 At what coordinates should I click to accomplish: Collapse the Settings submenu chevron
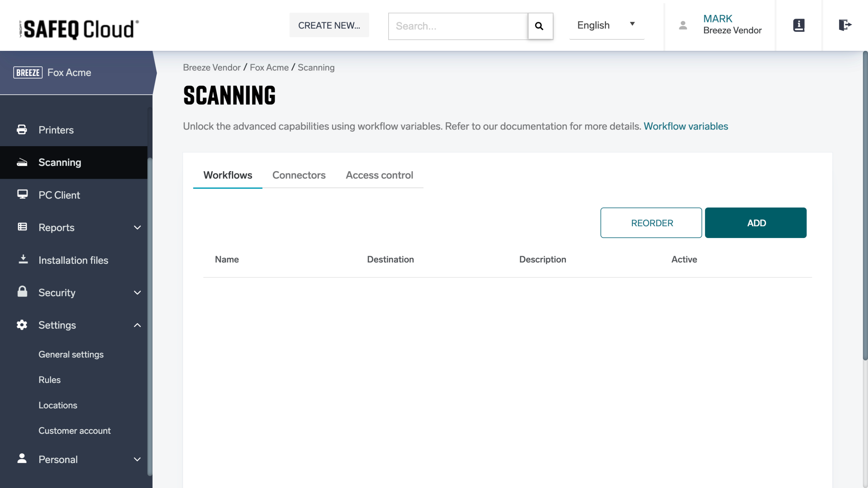137,325
